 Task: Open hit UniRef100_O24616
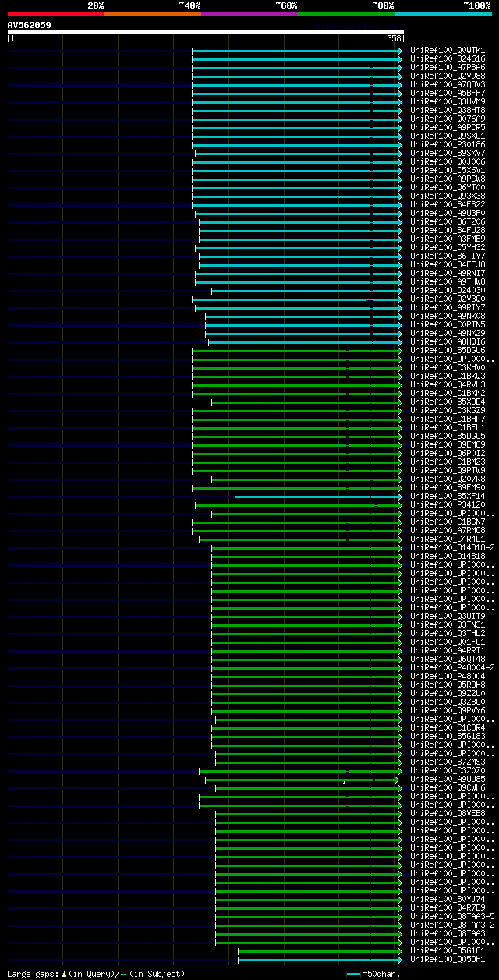(448, 58)
